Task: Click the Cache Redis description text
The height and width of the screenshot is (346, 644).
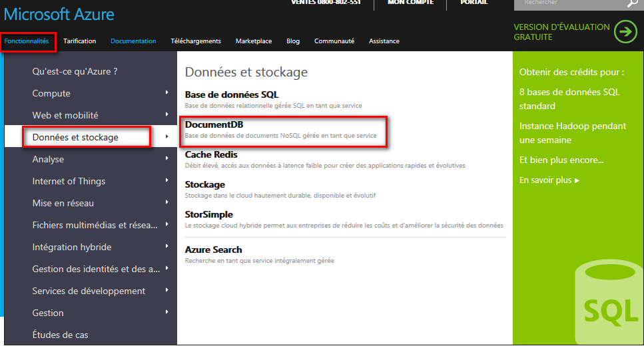Action: [x=325, y=166]
